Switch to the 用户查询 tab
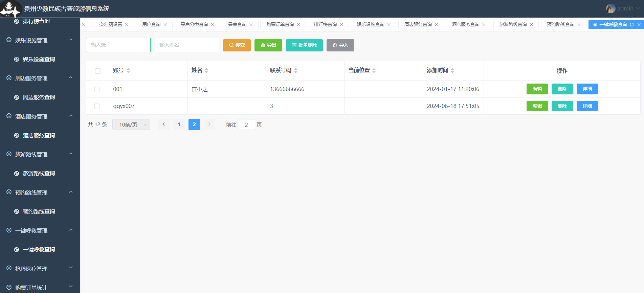Screen dimensions: 644x293 tap(151, 25)
